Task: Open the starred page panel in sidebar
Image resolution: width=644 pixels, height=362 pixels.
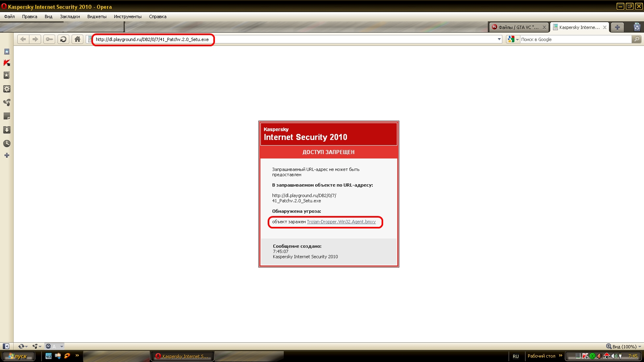Action: (x=7, y=75)
